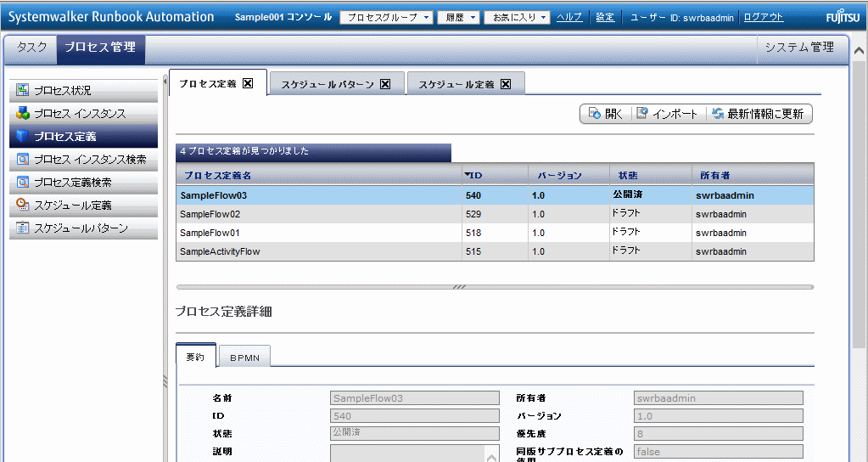Click the プロセス定義検索 search icon
This screenshot has height=462, width=868.
pyautogui.click(x=22, y=182)
